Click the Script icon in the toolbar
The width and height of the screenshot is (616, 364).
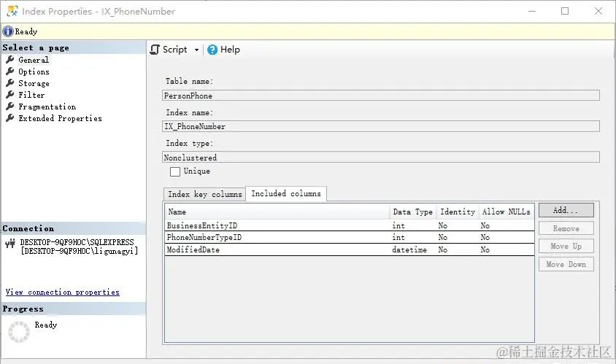click(155, 50)
